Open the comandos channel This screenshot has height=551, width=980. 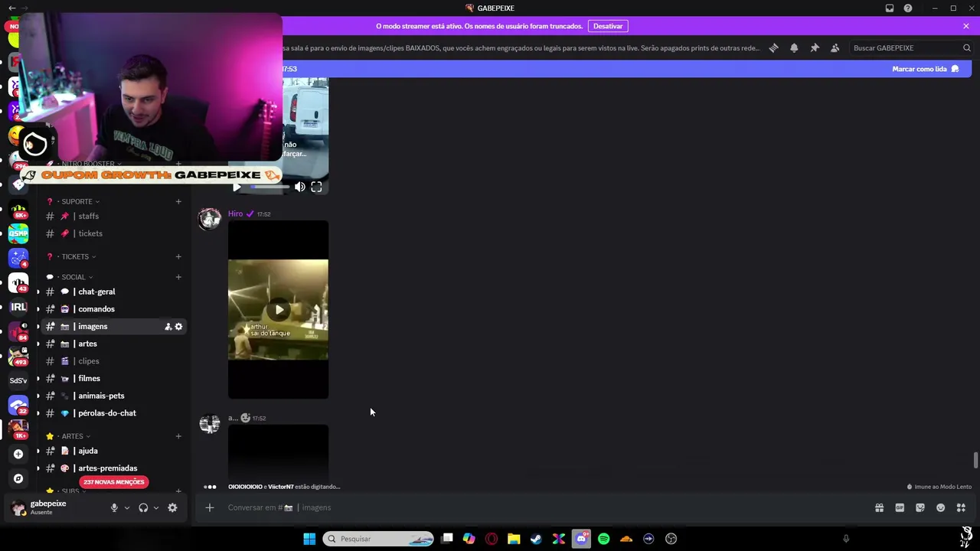click(x=113, y=309)
